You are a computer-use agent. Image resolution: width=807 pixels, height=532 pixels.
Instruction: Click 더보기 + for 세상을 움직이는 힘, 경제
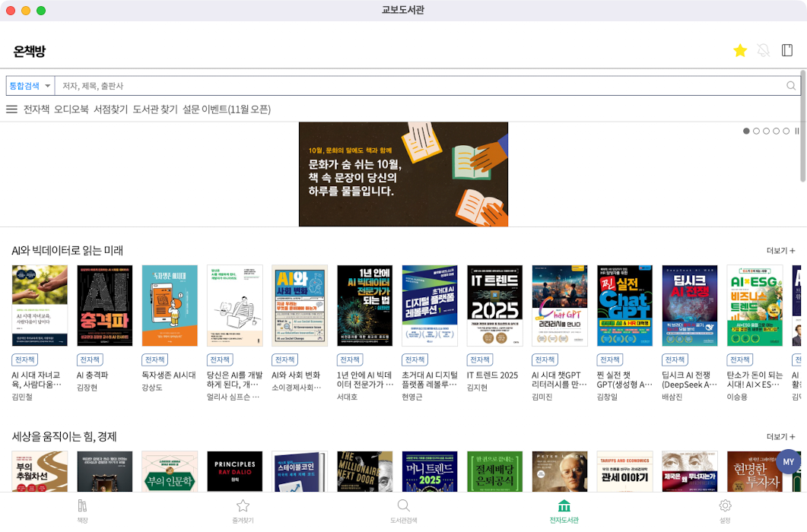780,437
